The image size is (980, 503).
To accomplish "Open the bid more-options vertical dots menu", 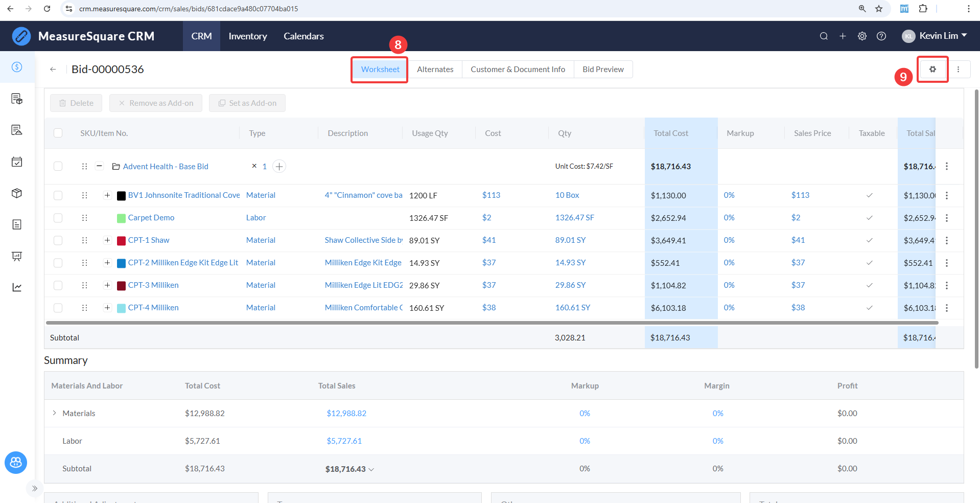I will [959, 70].
